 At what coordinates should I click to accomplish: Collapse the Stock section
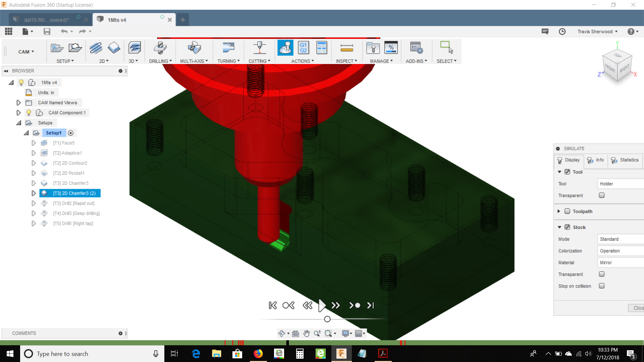pos(559,227)
